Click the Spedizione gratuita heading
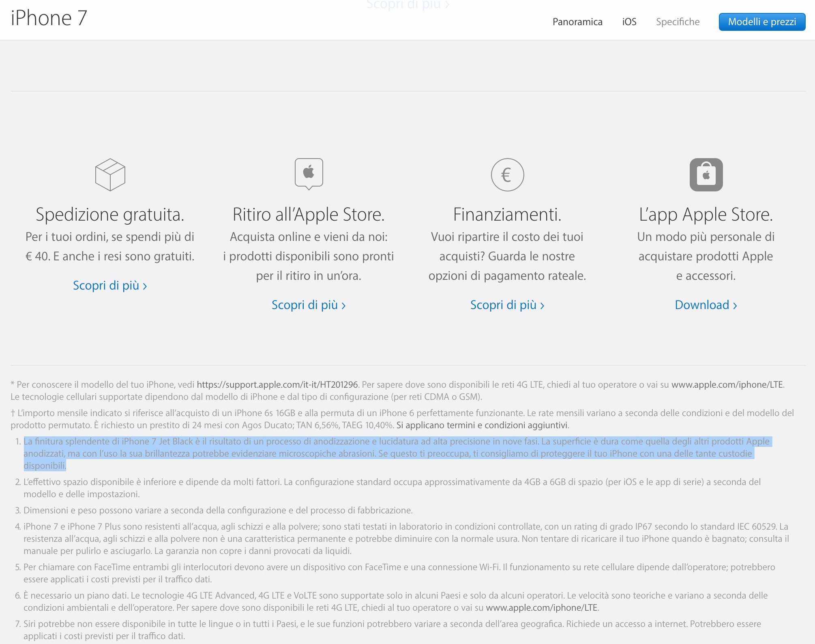This screenshot has width=815, height=644. (x=110, y=215)
